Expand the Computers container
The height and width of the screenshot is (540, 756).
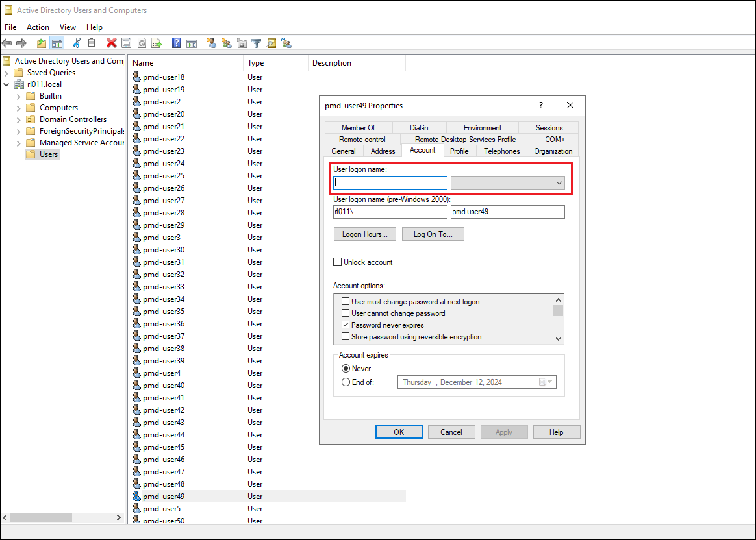[18, 108]
